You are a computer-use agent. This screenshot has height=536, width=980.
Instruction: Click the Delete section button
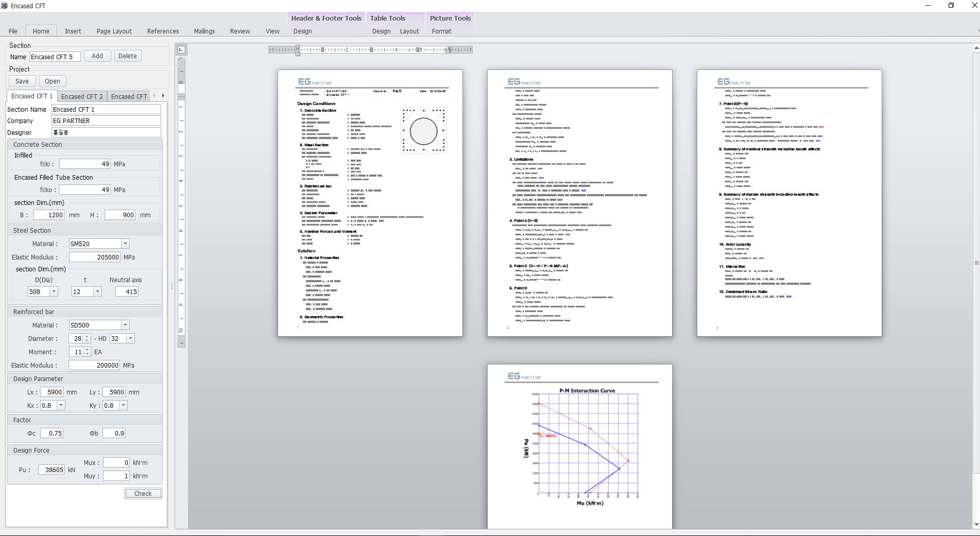(128, 56)
